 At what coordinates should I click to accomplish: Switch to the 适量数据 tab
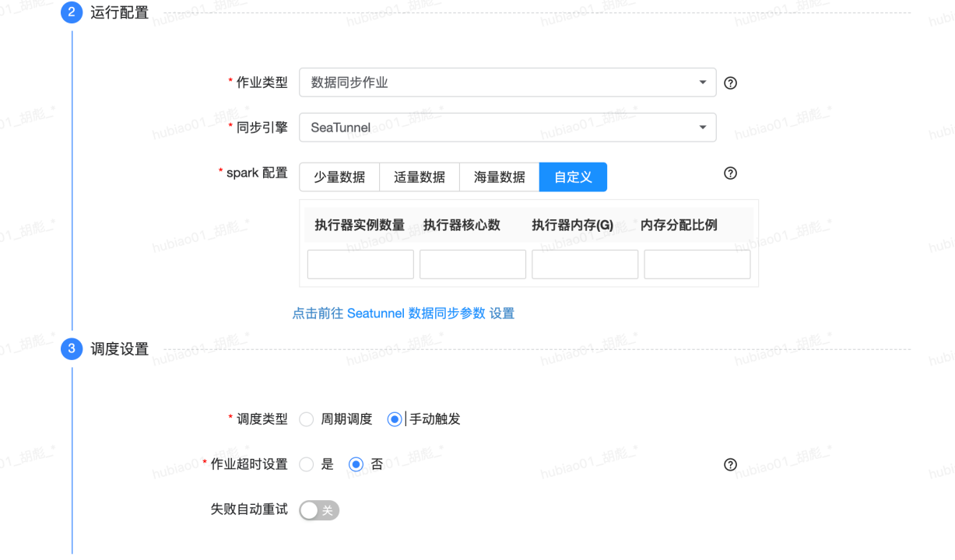point(420,177)
